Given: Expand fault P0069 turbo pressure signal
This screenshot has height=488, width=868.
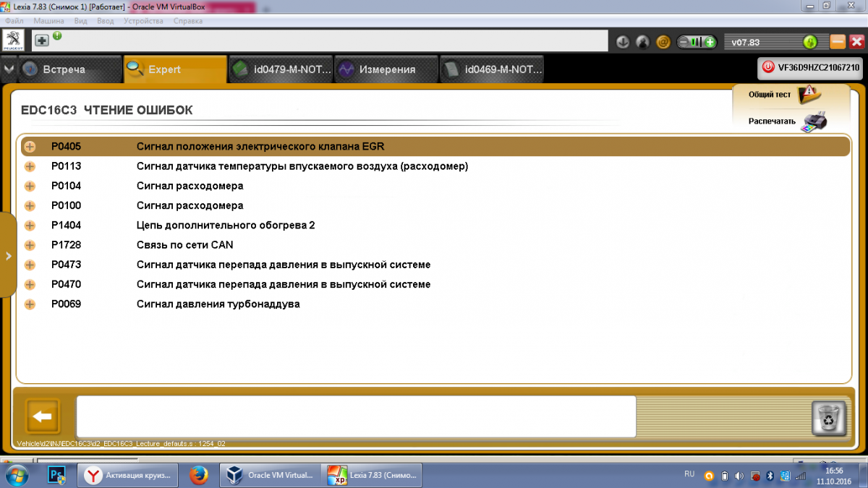Looking at the screenshot, I should 30,304.
